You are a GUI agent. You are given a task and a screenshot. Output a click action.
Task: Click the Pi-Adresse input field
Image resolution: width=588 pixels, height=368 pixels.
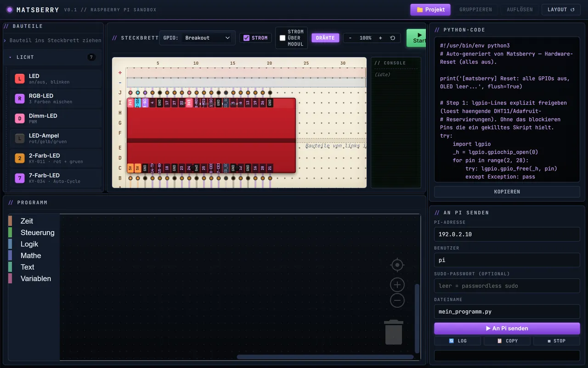click(x=507, y=234)
